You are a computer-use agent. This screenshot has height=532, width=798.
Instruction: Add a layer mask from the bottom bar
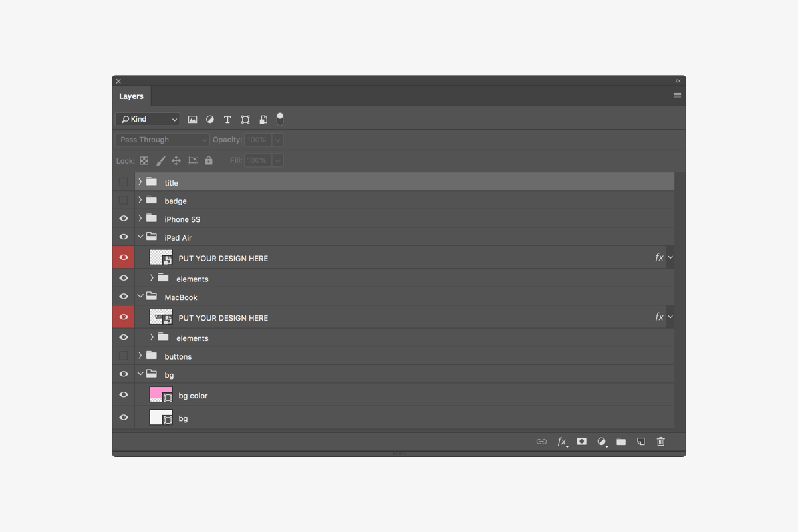pyautogui.click(x=581, y=442)
